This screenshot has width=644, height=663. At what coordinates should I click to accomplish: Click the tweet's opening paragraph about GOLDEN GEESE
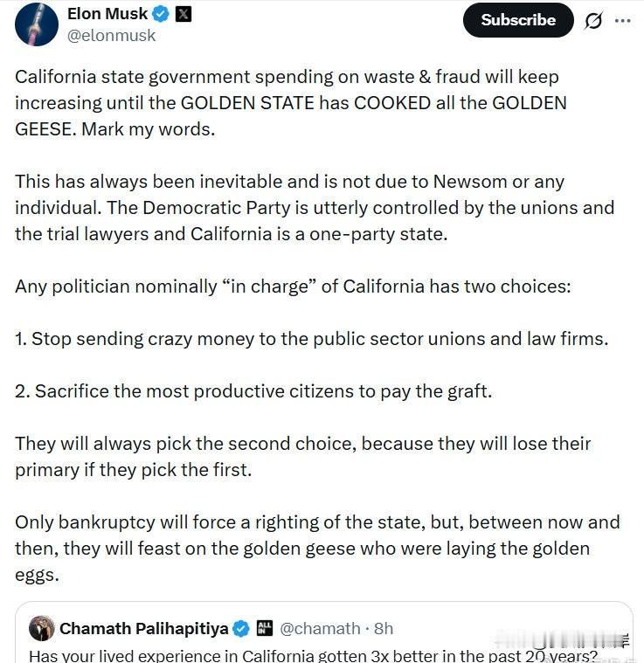pos(288,102)
